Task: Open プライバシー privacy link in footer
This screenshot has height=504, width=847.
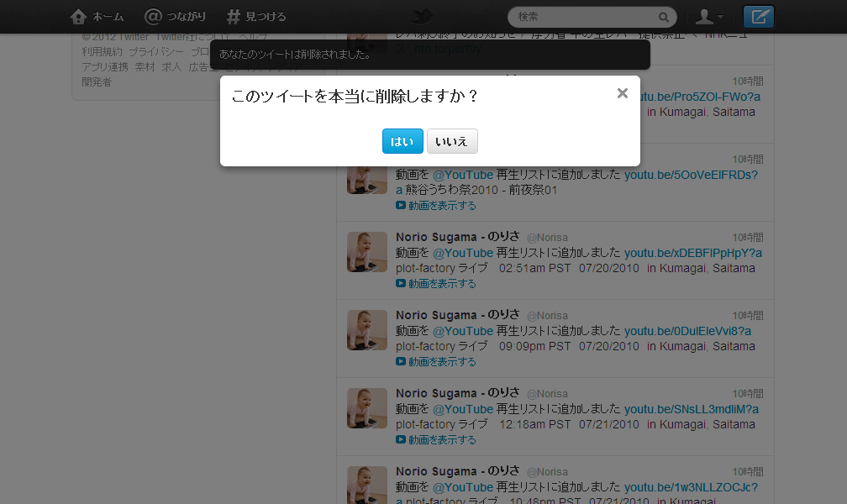Action: 156,52
